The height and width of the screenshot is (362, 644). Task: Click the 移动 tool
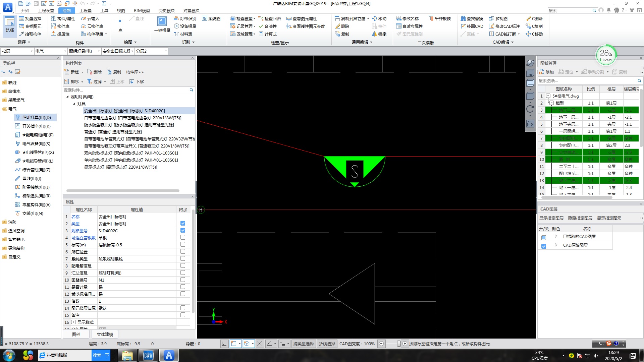[379, 18]
